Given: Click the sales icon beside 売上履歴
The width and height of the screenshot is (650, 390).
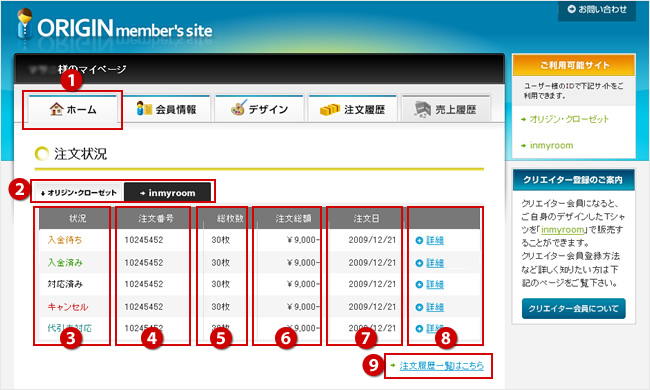Looking at the screenshot, I should coord(423,109).
